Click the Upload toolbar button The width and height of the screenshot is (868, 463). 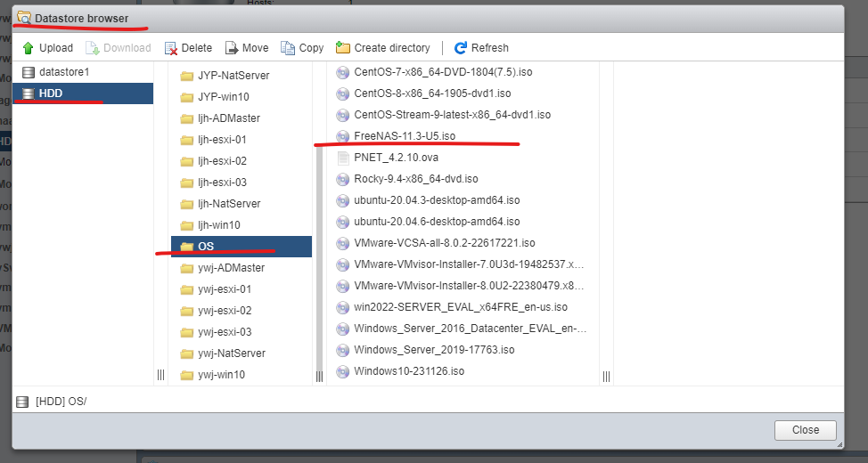point(47,48)
